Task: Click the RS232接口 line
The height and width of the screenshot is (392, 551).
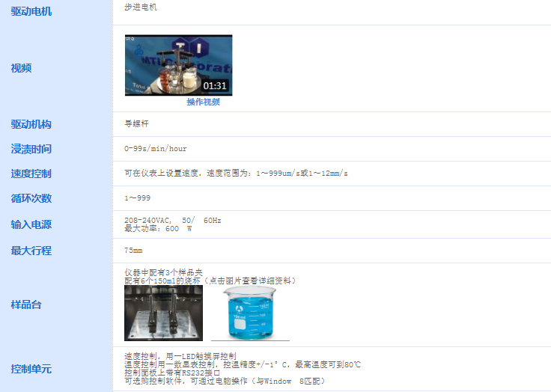Action: point(172,373)
